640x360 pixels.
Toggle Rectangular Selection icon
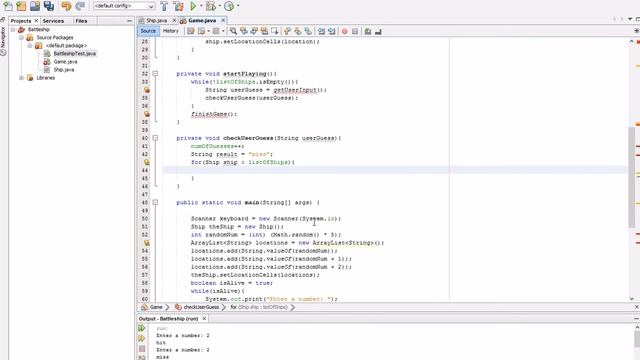coord(275,31)
